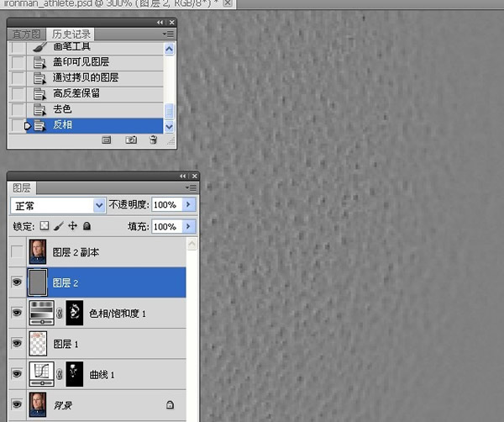Image resolution: width=504 pixels, height=422 pixels.
Task: Lock position move icon
Action: [x=72, y=226]
